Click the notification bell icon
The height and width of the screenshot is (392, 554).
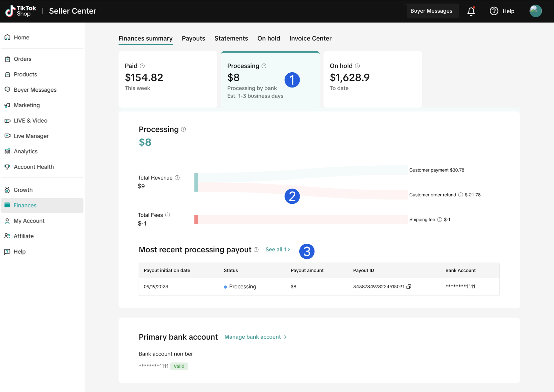[471, 11]
